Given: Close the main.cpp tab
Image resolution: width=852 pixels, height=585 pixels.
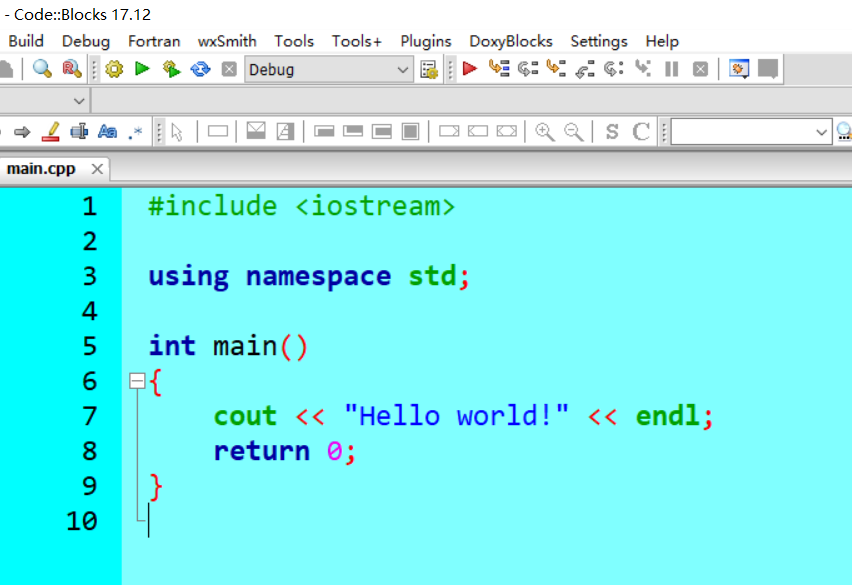Looking at the screenshot, I should coord(97,169).
